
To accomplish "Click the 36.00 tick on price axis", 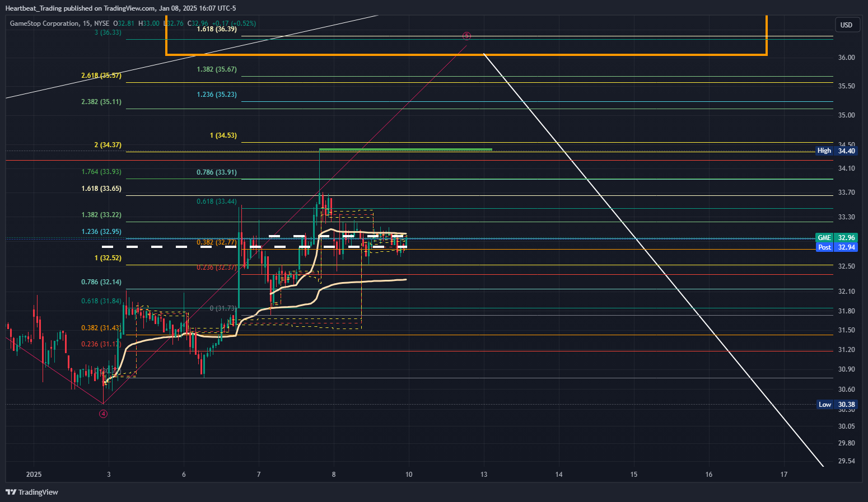I will (846, 58).
